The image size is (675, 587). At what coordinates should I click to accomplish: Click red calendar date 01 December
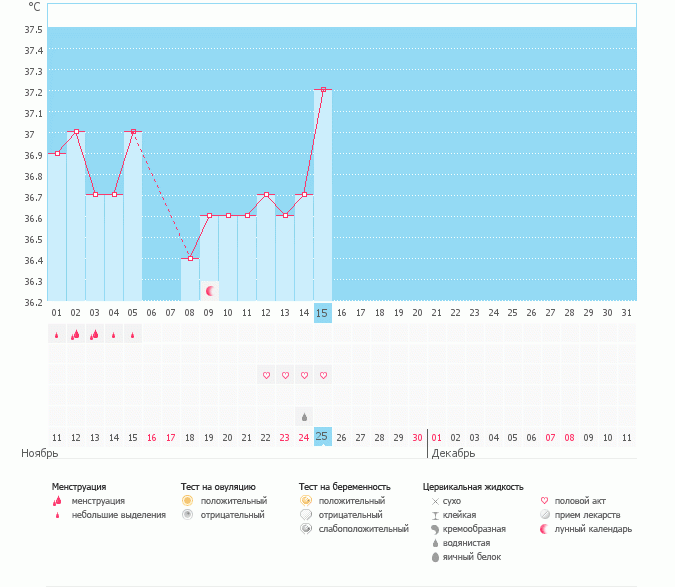437,438
